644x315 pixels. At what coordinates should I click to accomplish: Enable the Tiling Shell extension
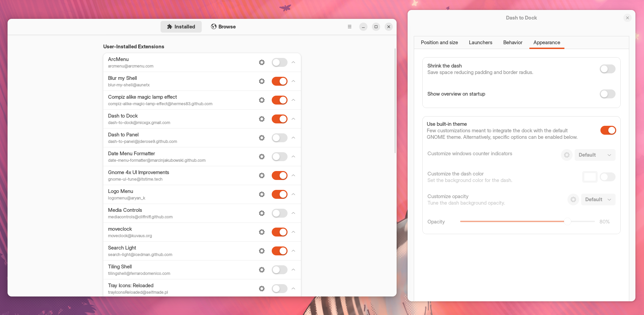tap(280, 270)
